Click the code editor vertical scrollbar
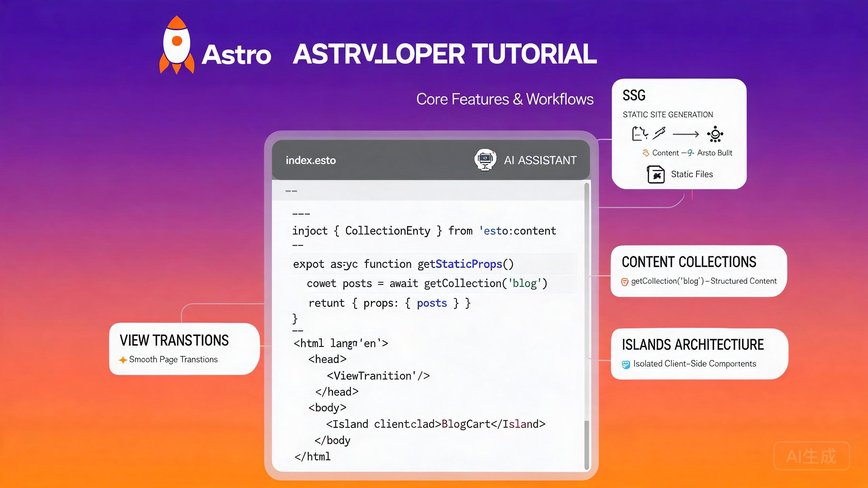Viewport: 868px width, 488px height. pyautogui.click(x=587, y=326)
